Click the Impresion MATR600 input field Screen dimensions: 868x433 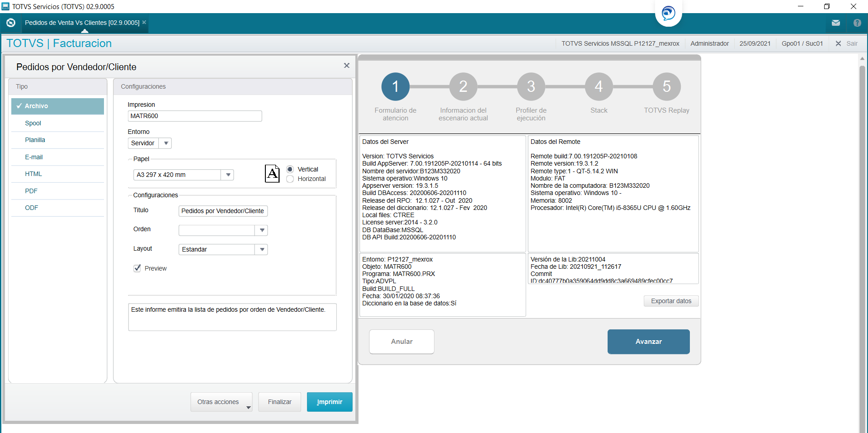click(x=195, y=116)
